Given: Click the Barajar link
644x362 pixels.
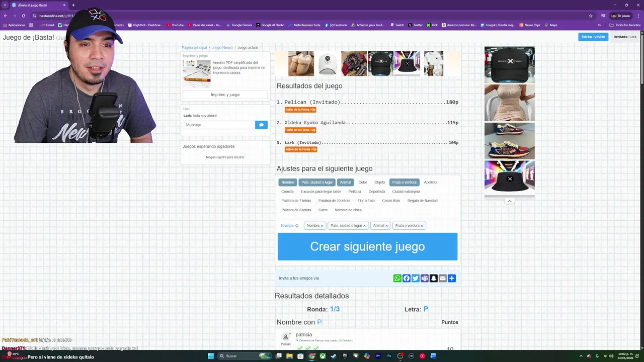Looking at the screenshot, I should [287, 226].
